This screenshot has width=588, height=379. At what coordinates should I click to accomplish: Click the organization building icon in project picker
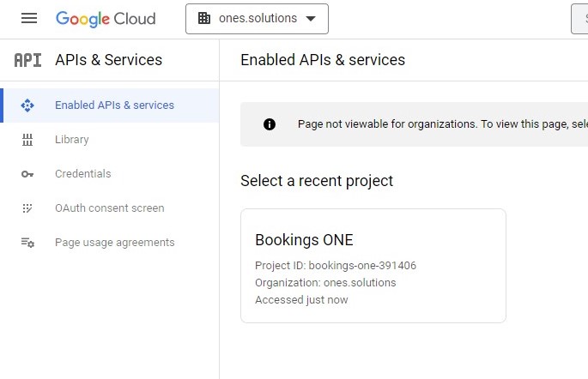pyautogui.click(x=204, y=18)
